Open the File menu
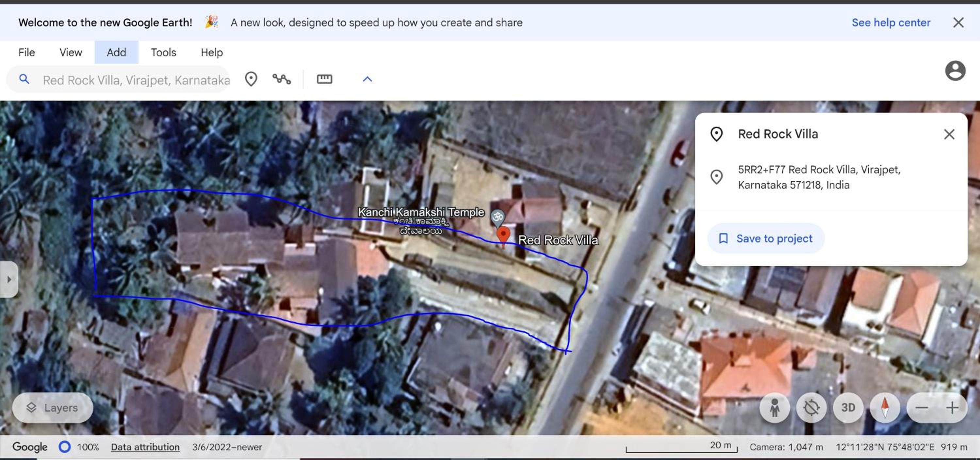This screenshot has height=460, width=980. pyautogui.click(x=27, y=53)
